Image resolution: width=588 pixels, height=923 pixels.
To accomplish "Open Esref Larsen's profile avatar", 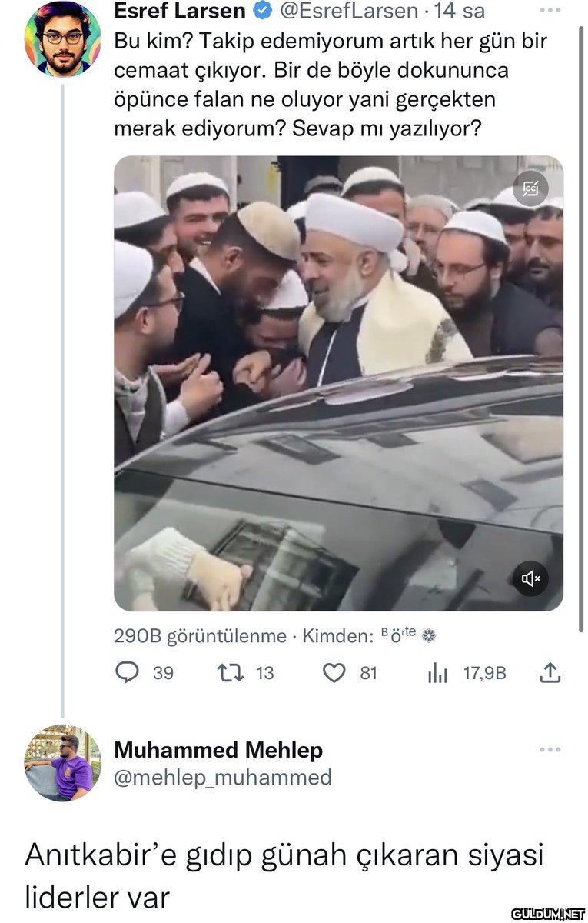I will point(62,38).
